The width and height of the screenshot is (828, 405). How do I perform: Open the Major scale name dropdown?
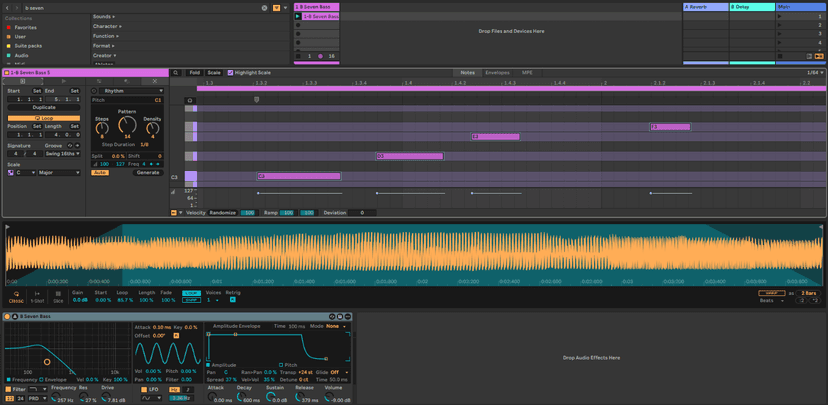(x=59, y=173)
